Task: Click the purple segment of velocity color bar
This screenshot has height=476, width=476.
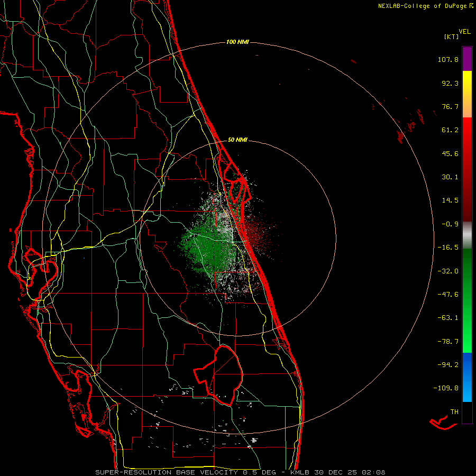Action: click(x=467, y=59)
